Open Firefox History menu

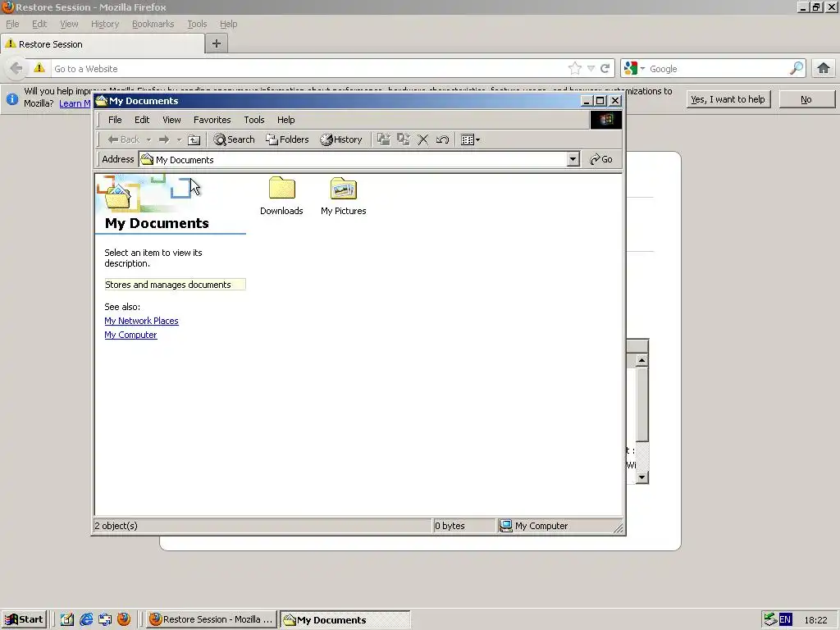click(105, 24)
